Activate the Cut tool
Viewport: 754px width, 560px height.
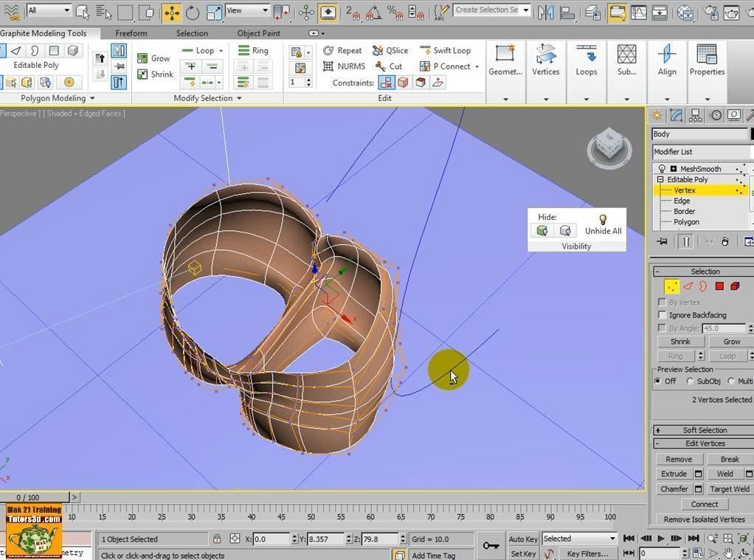(389, 66)
